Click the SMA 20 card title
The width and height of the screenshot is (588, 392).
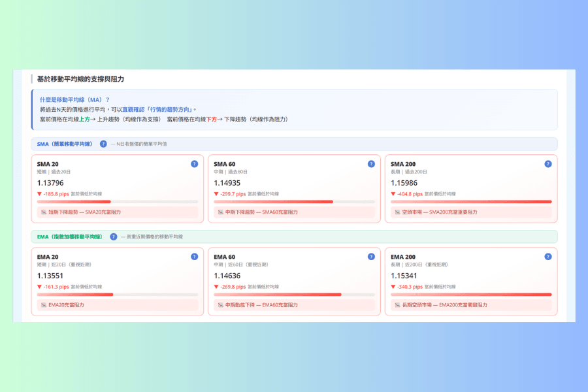coord(48,164)
